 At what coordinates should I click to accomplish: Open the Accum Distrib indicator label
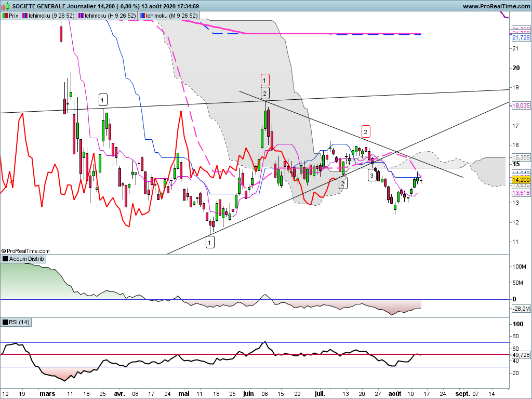click(26, 259)
